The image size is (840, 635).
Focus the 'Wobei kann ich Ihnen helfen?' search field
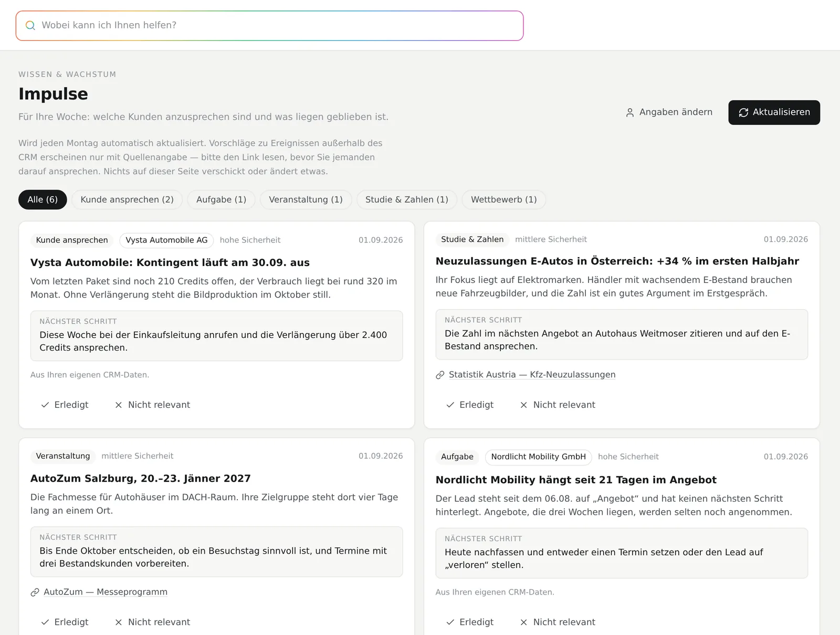269,26
